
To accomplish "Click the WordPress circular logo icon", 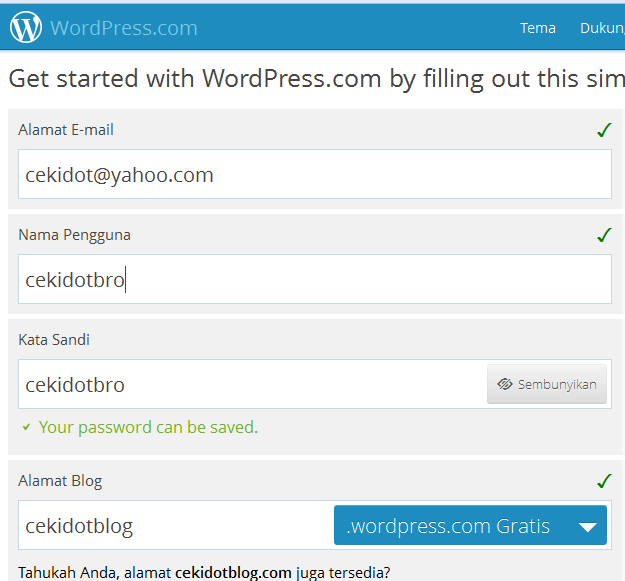I will [26, 27].
